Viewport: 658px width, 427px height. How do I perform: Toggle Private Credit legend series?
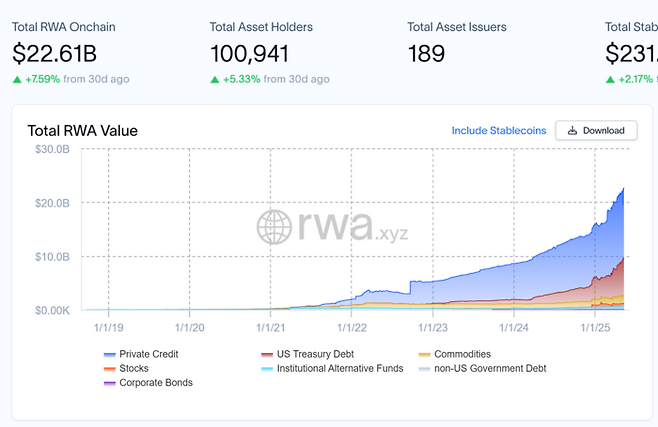(145, 354)
